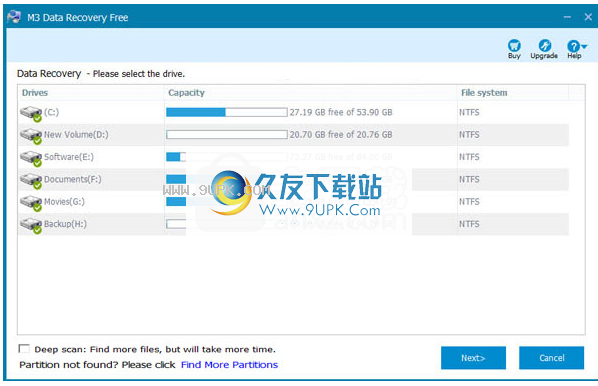This screenshot has height=386, width=598.
Task: Select the New Volume(D:) drive icon
Action: click(31, 136)
